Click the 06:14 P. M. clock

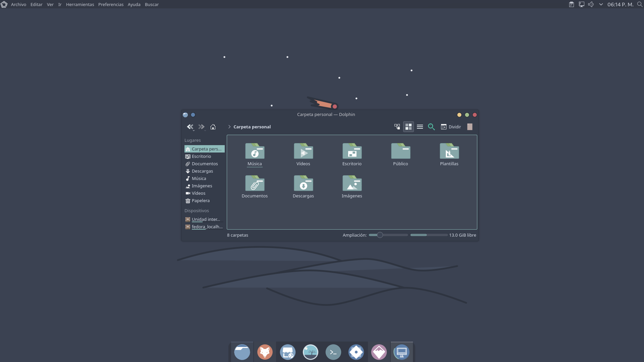tap(620, 4)
